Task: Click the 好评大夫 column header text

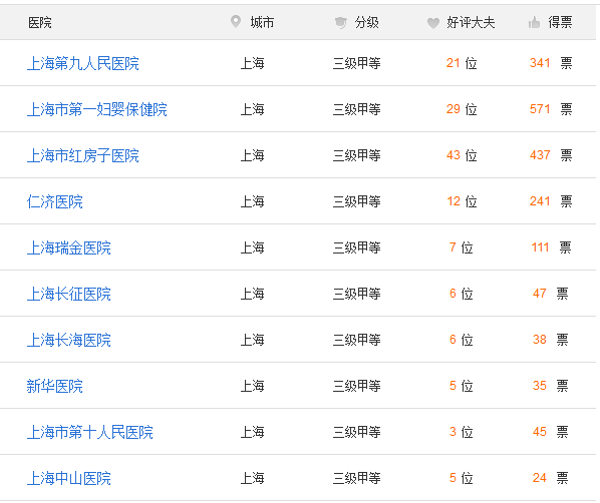Action: click(x=471, y=23)
